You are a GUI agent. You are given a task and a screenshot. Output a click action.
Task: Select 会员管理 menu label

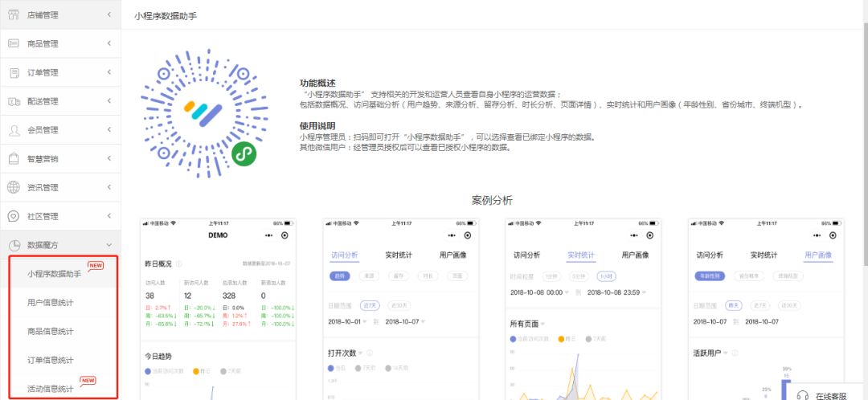43,130
